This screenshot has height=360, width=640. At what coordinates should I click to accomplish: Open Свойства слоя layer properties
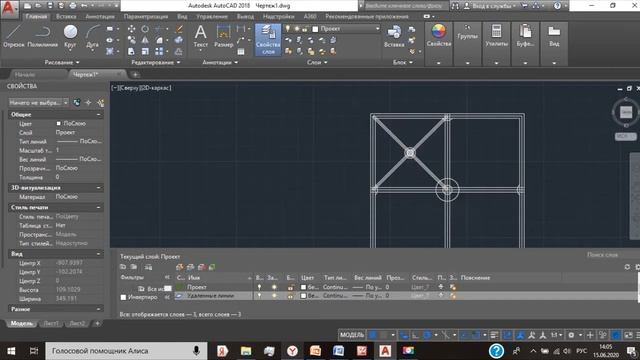click(268, 40)
